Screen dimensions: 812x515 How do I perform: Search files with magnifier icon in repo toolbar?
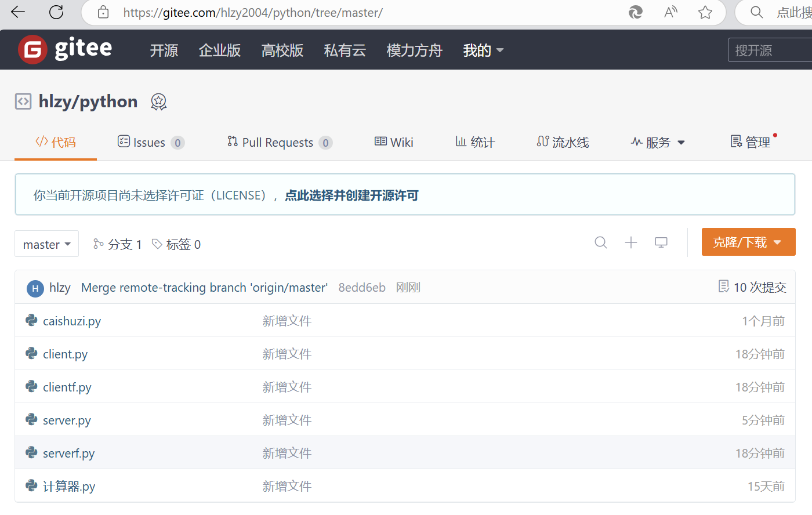pos(601,242)
